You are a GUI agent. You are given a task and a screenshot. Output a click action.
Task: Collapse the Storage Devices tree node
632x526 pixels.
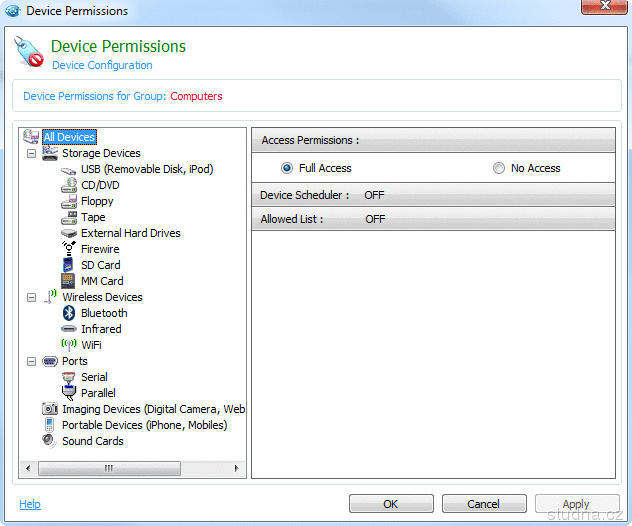click(x=31, y=153)
